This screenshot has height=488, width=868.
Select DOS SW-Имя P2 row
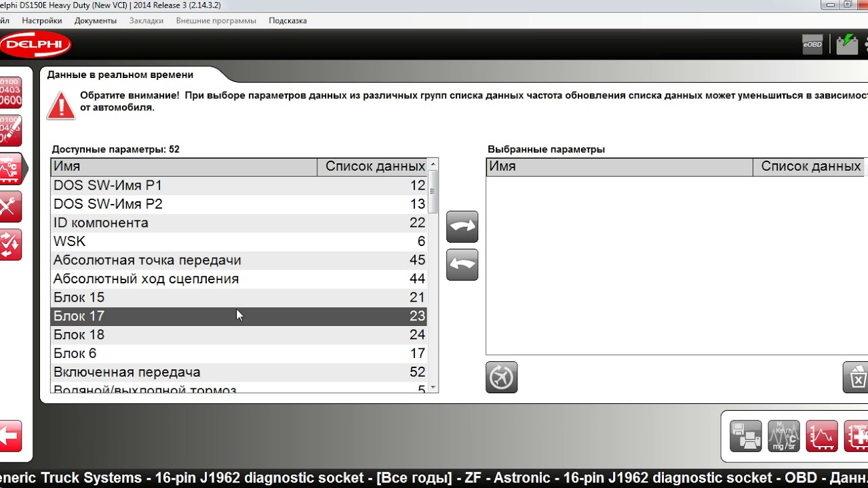[239, 204]
